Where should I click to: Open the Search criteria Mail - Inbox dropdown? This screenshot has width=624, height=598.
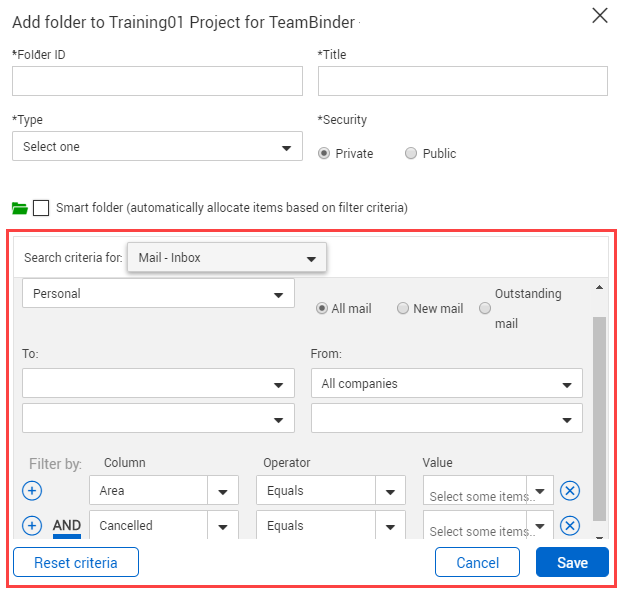[x=227, y=257]
